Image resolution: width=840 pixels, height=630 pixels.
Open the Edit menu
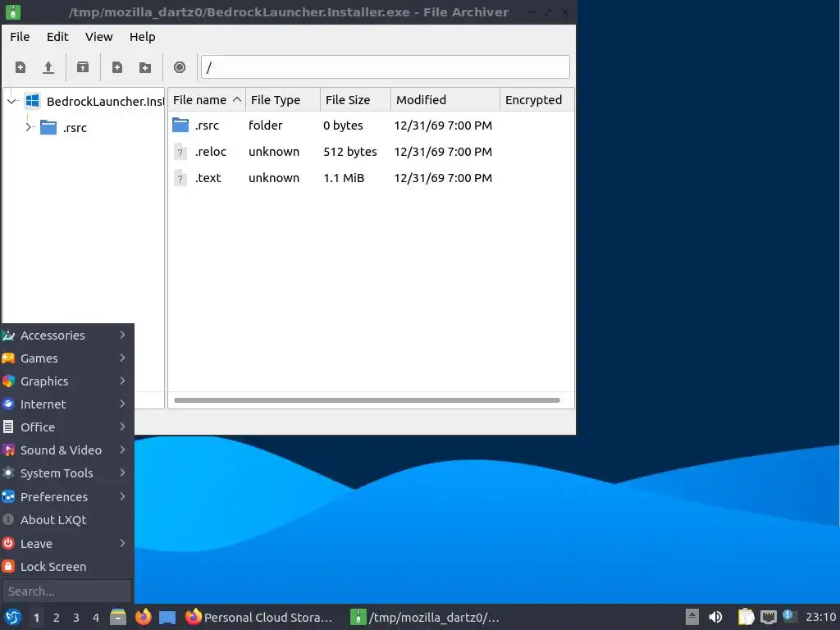pyautogui.click(x=57, y=37)
